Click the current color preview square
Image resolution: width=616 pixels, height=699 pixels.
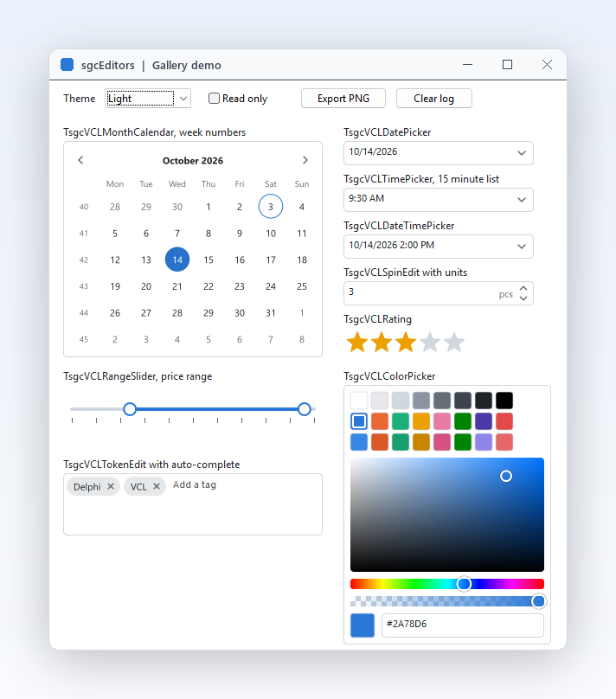pos(363,625)
